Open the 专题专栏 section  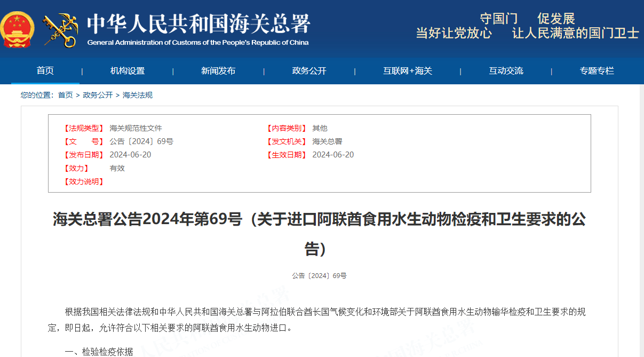pyautogui.click(x=597, y=70)
